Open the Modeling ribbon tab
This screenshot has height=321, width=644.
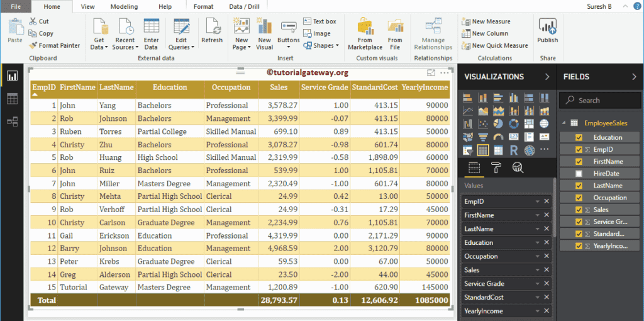[x=124, y=6]
